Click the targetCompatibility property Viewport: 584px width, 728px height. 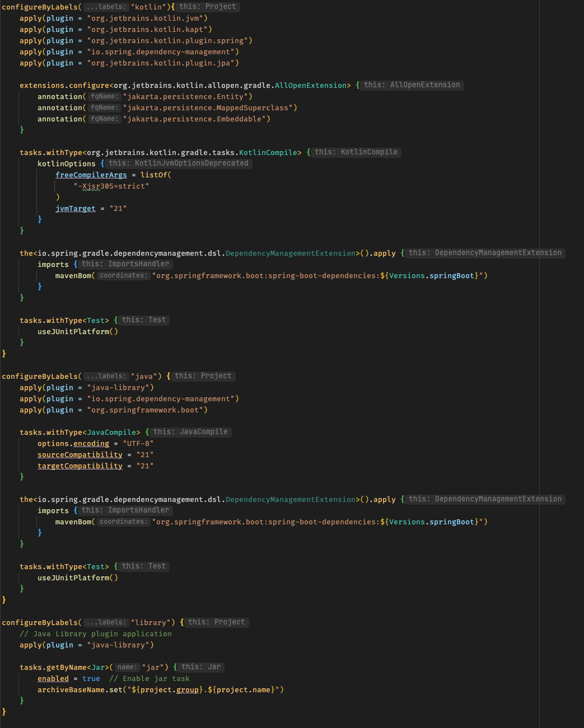(80, 466)
